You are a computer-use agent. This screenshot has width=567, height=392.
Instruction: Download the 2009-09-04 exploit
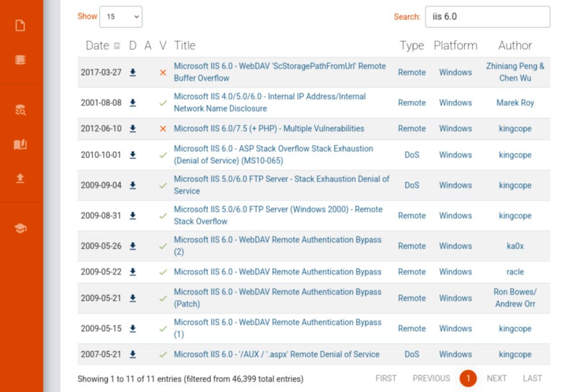[133, 185]
